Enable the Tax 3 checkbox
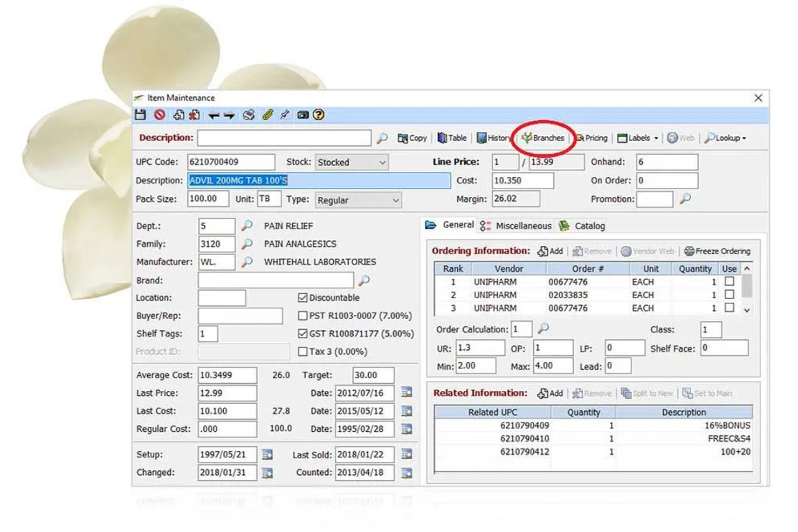This screenshot has width=798, height=532. (303, 351)
